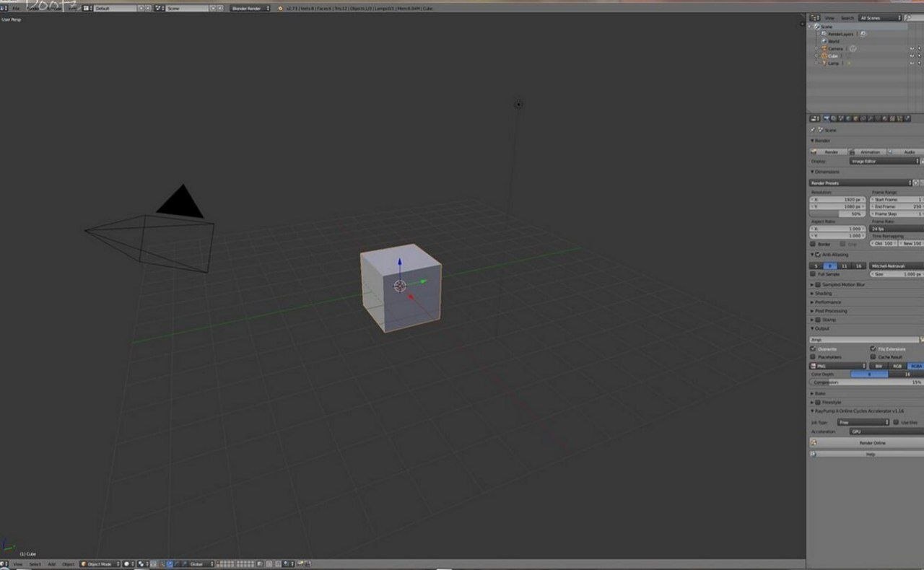
Task: Click the Render Online button
Action: [x=866, y=443]
